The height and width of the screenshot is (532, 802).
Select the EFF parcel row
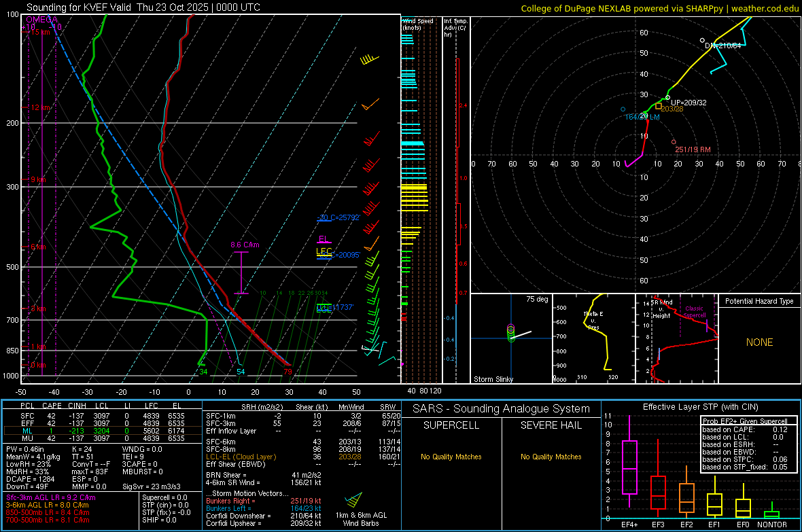103,423
